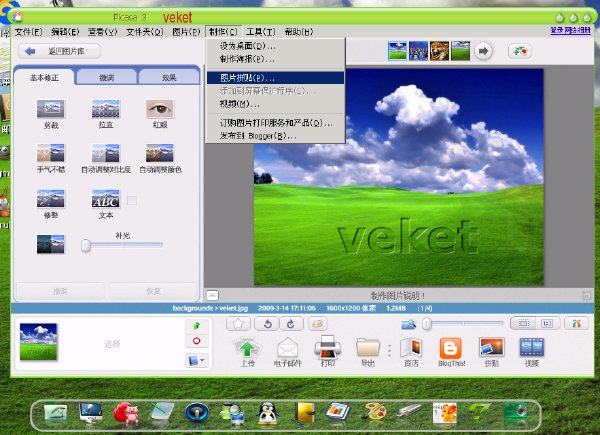Go to next photo arrow button
The height and width of the screenshot is (435, 600).
pos(483,51)
